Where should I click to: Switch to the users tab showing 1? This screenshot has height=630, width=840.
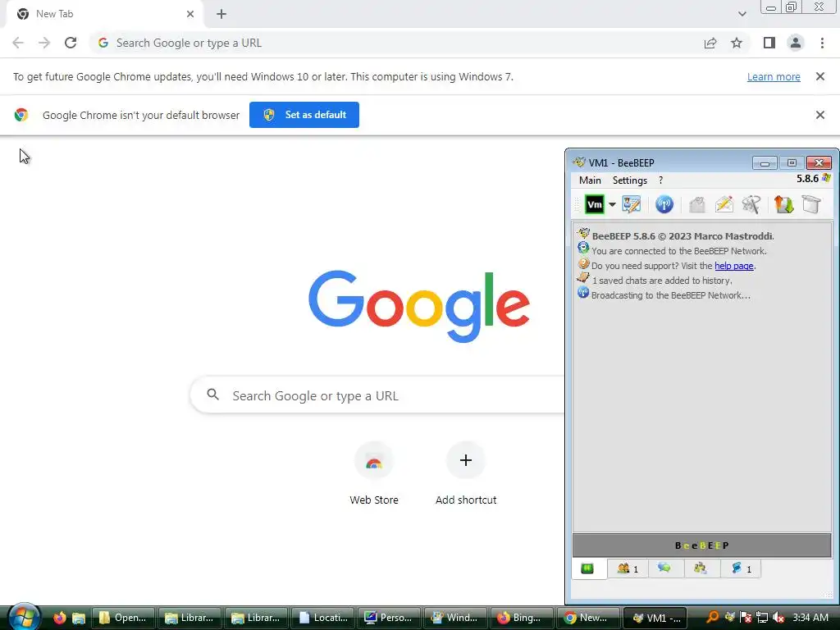[628, 568]
